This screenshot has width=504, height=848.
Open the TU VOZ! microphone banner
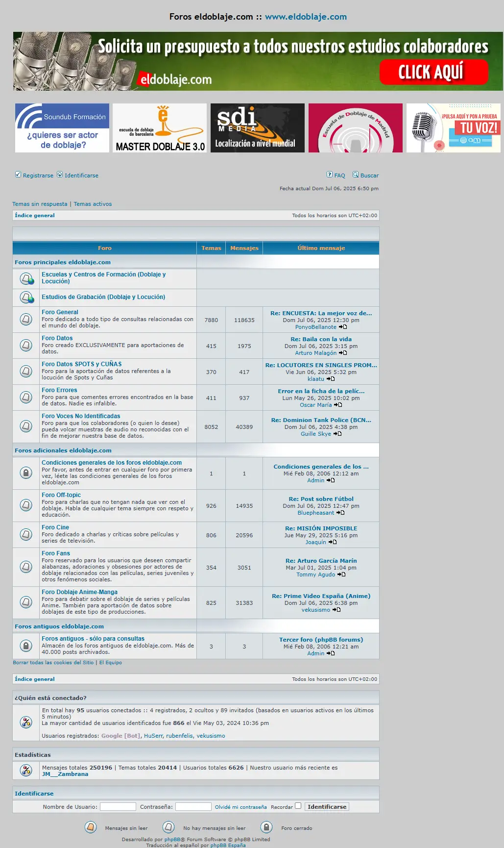point(454,128)
